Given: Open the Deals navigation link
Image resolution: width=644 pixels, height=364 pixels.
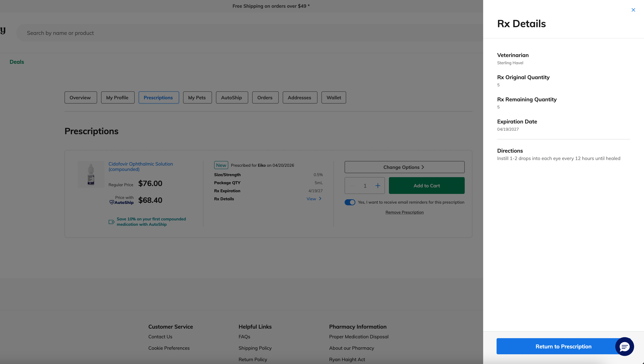Looking at the screenshot, I should pyautogui.click(x=17, y=62).
